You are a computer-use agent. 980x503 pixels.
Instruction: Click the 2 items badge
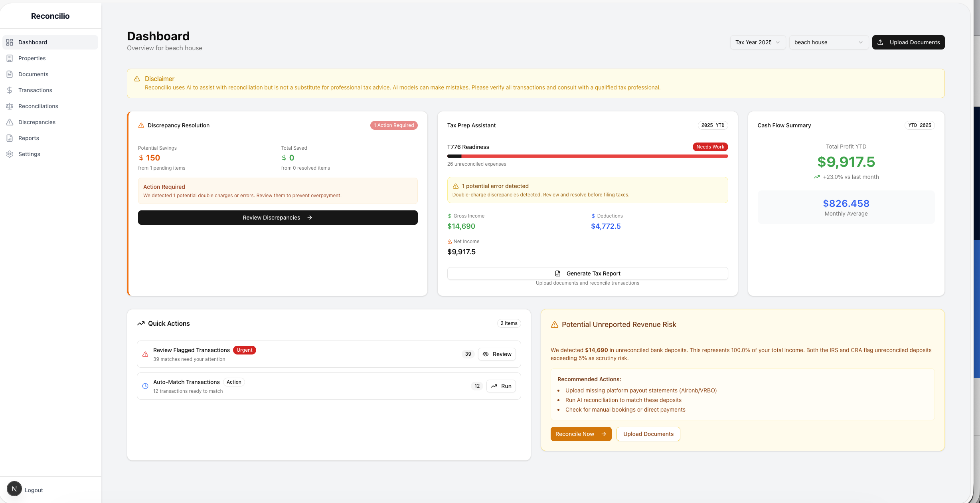(509, 323)
